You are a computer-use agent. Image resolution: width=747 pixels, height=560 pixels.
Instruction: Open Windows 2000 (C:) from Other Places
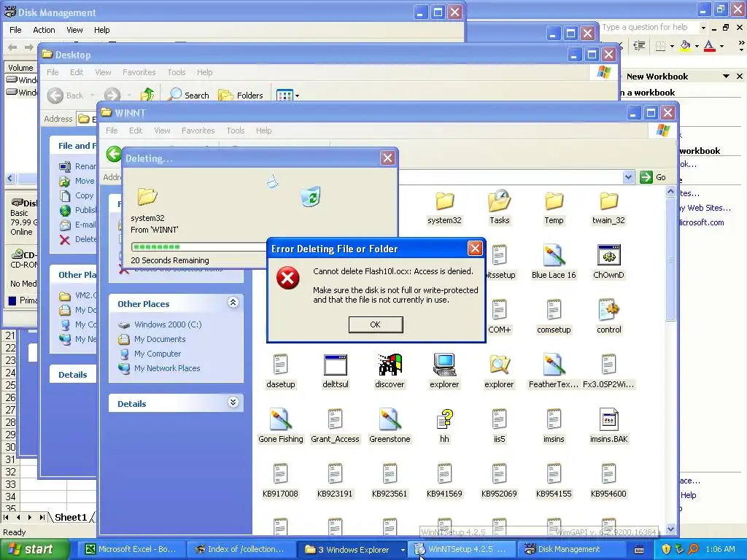(168, 324)
